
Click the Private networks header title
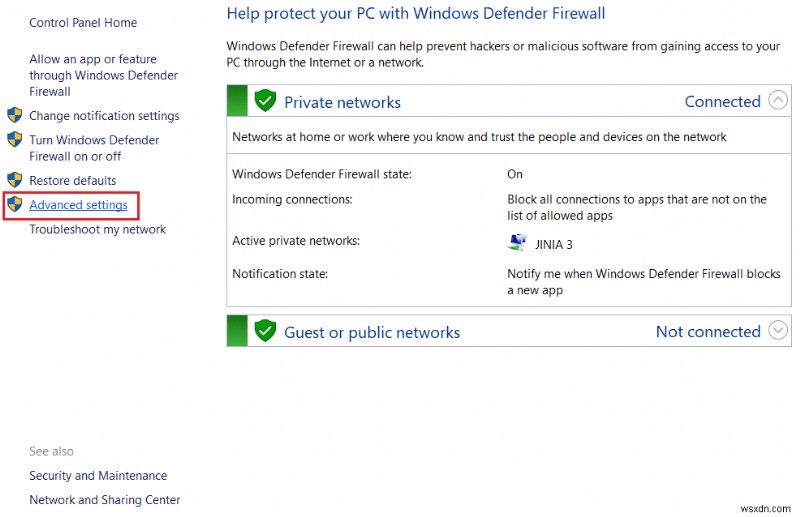[342, 102]
